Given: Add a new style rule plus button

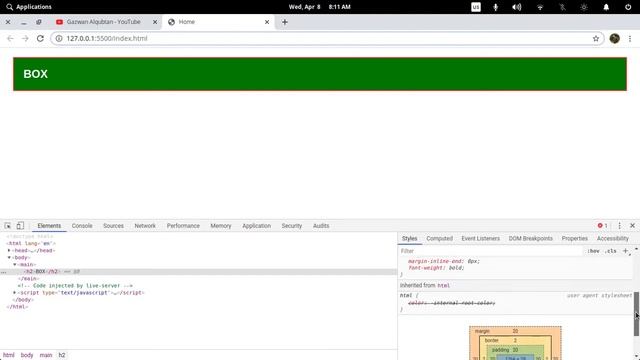Looking at the screenshot, I should coord(625,251).
